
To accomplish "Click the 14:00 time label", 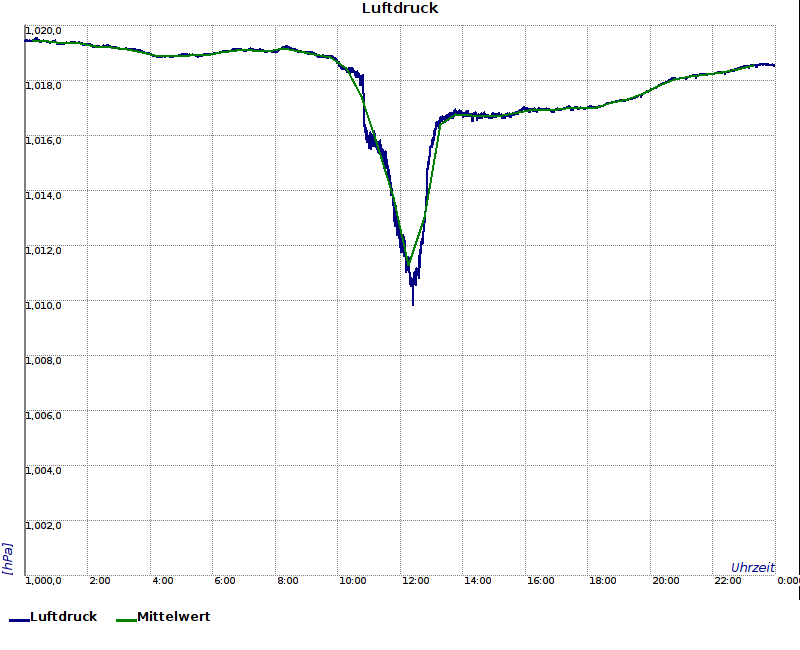I will point(478,581).
